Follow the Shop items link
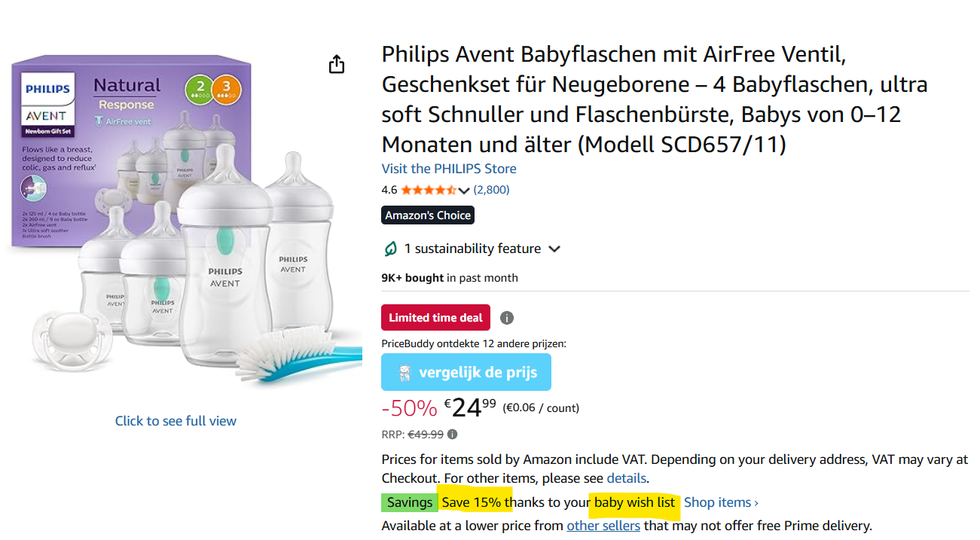Viewport: 980px width, 540px height. pyautogui.click(x=717, y=502)
